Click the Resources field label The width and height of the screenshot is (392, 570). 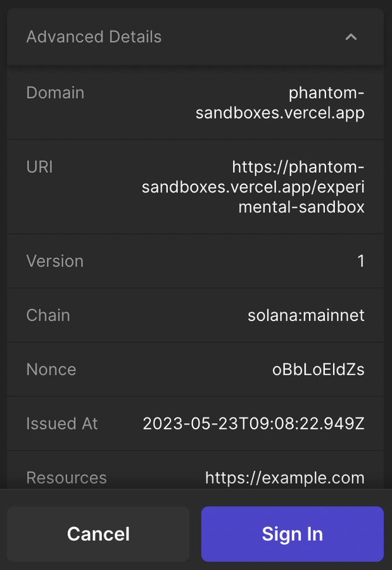click(x=66, y=478)
